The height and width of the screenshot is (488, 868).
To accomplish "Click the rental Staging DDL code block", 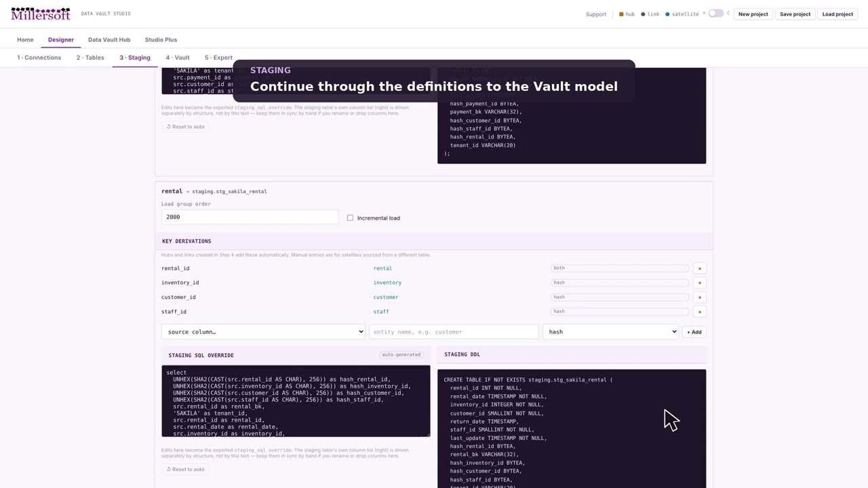I will point(572,428).
